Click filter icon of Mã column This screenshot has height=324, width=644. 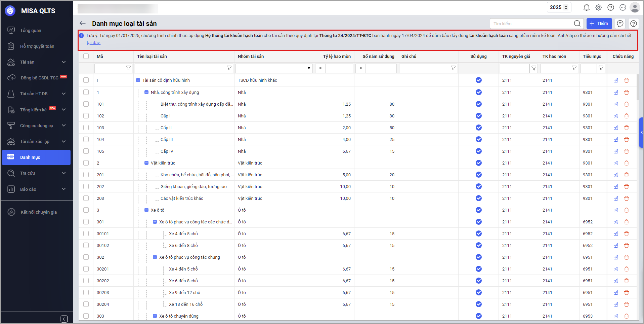[x=128, y=68]
